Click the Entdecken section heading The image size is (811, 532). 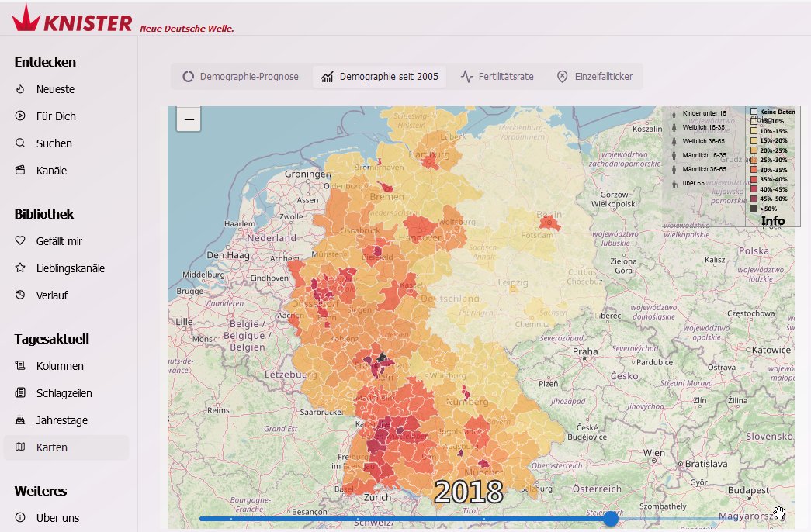coord(45,62)
